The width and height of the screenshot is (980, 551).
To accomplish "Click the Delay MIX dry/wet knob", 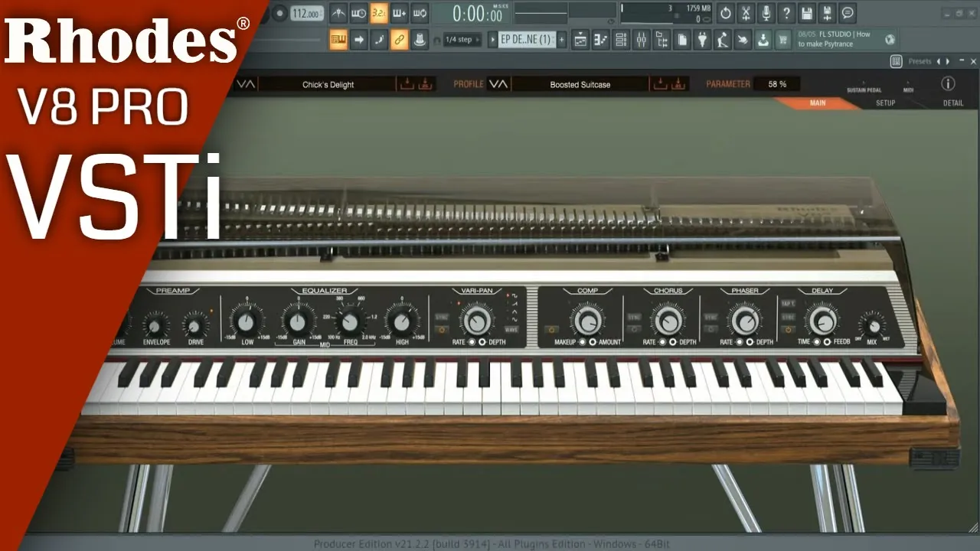I will (x=872, y=324).
